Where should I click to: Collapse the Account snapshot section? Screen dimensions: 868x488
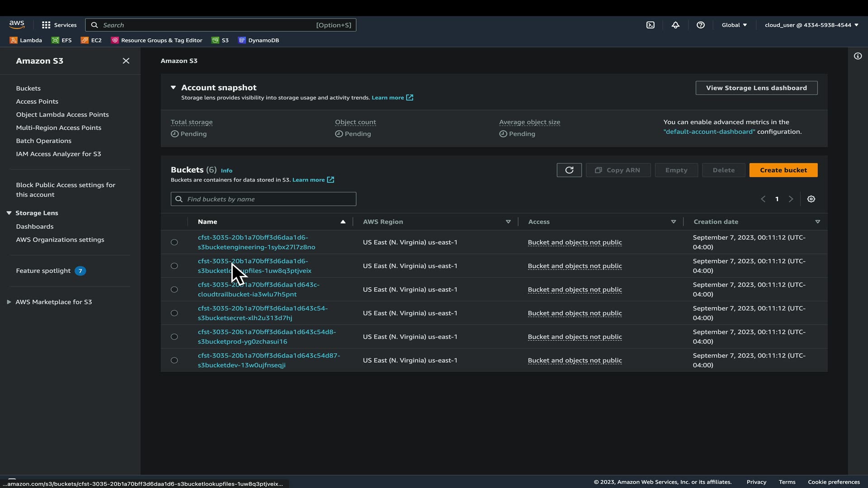pyautogui.click(x=173, y=88)
